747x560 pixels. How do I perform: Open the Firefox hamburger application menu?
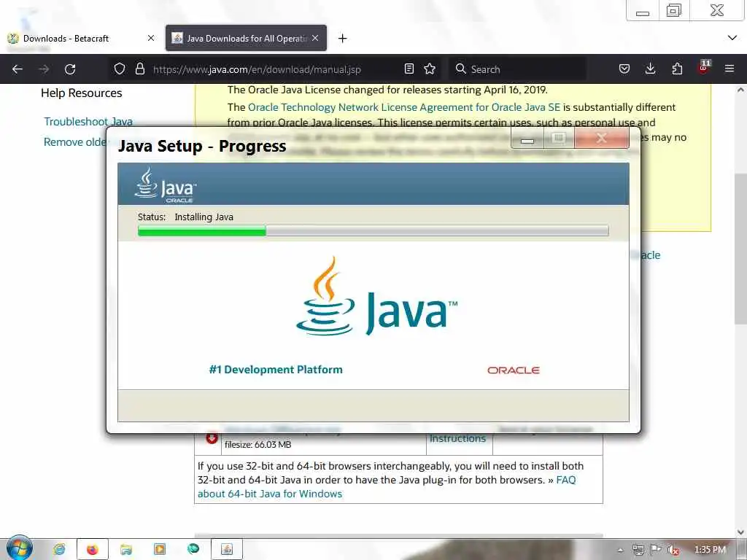[x=729, y=69]
